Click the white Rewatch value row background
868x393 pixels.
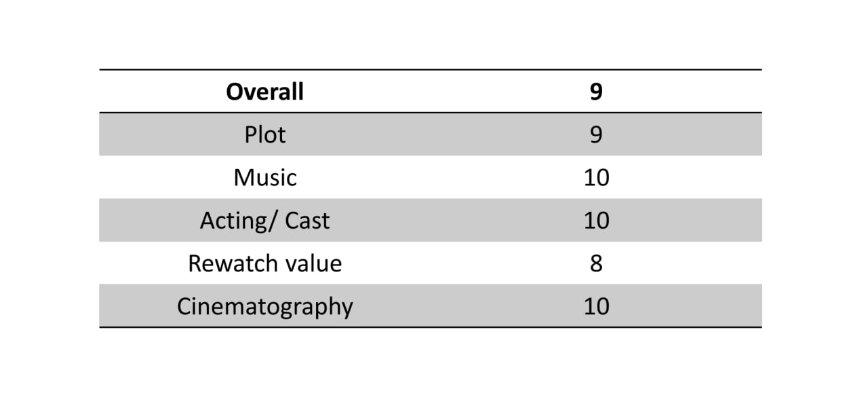coord(434,263)
